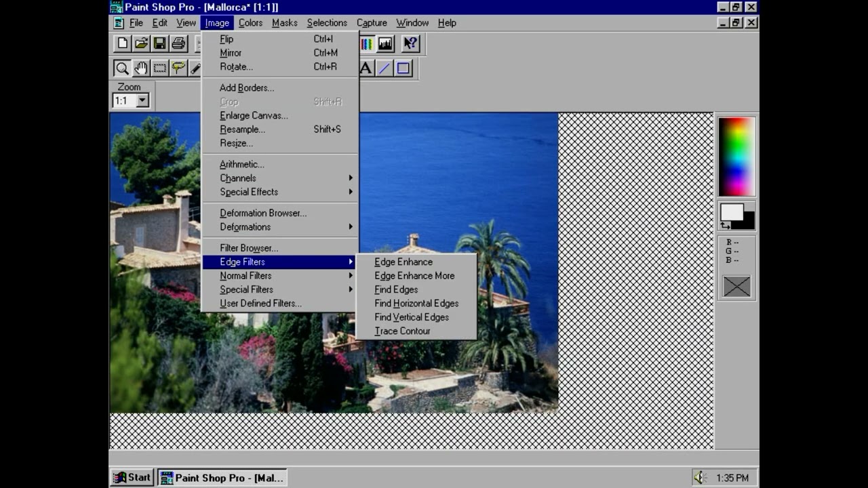
Task: Click the white foreground color swatch
Action: pyautogui.click(x=731, y=212)
